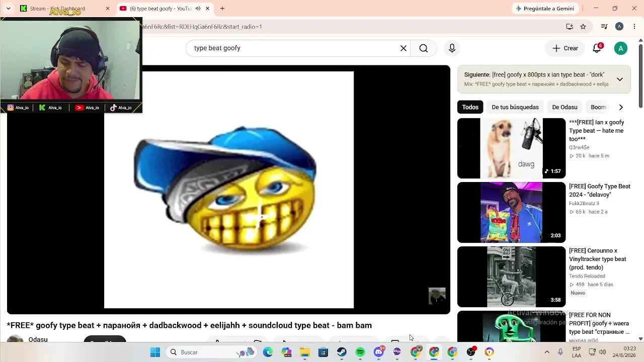Visit the Q3rw4$e channel
The height and width of the screenshot is (362, 644).
(x=579, y=147)
